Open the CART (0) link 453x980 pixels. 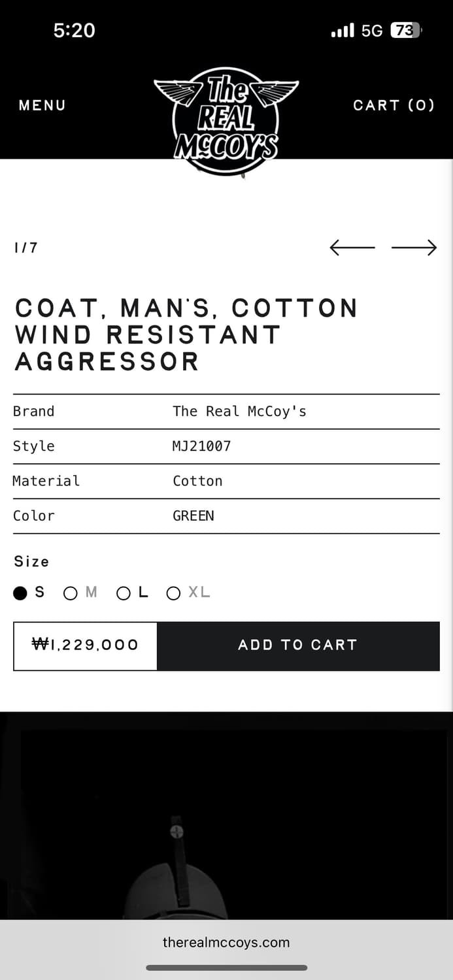(x=394, y=105)
